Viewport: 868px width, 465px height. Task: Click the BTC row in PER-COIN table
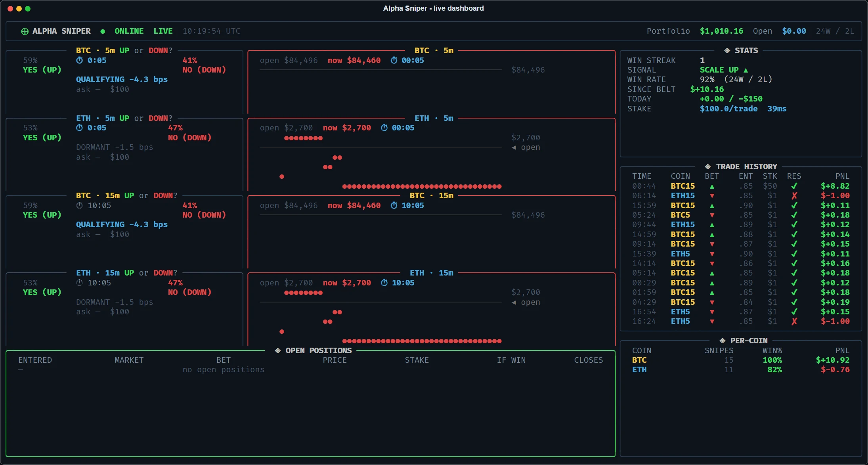740,360
